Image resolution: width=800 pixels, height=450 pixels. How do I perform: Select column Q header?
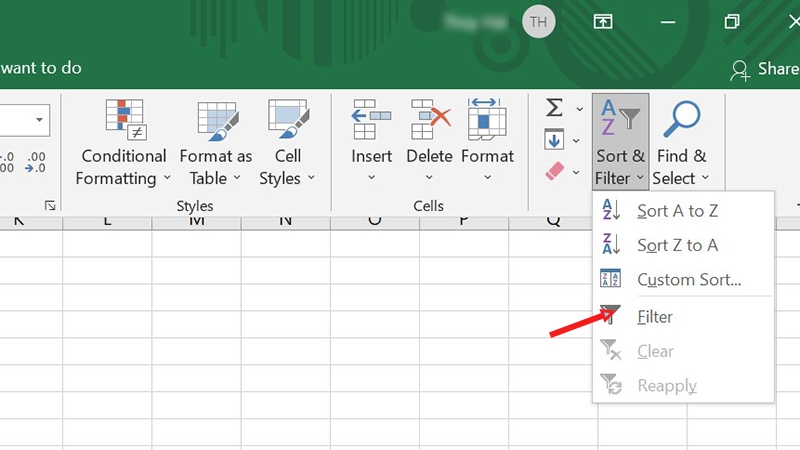tap(553, 221)
